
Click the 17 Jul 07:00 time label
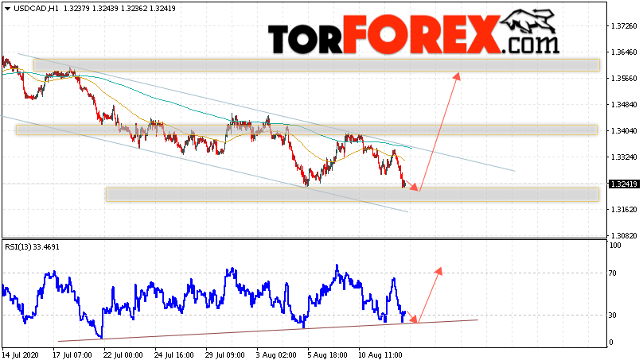(x=72, y=355)
